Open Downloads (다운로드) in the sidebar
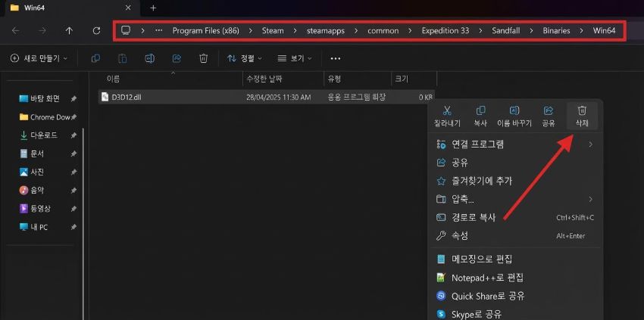644x320 pixels. click(x=44, y=135)
